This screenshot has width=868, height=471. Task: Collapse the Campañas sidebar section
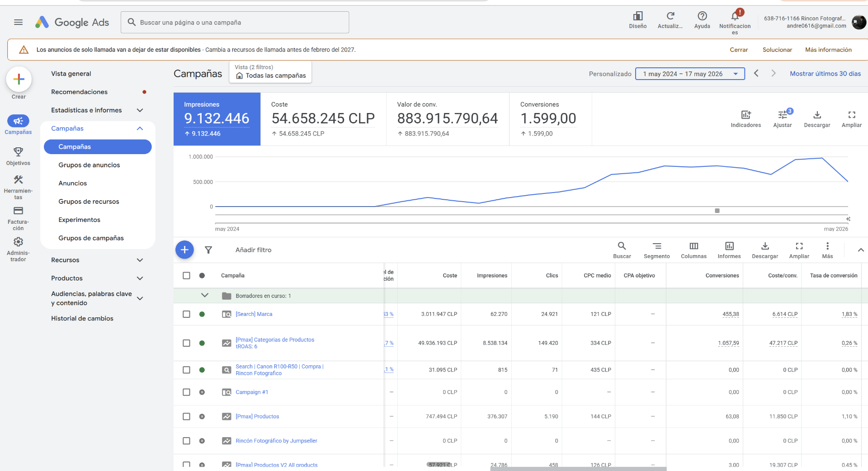click(140, 128)
